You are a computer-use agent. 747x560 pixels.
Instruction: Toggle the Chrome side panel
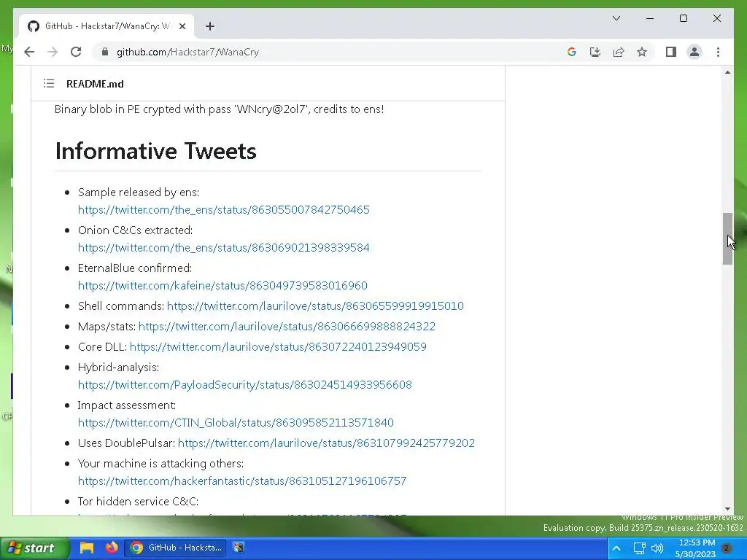pos(671,52)
